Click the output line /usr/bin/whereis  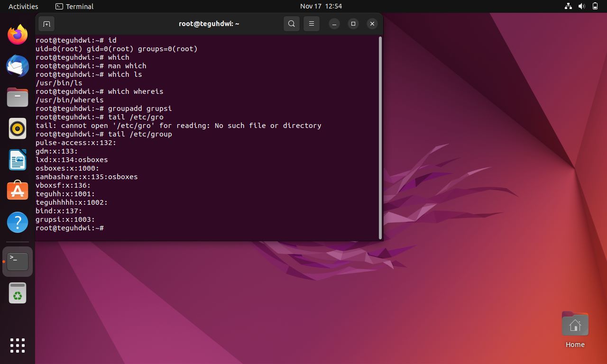tap(70, 100)
